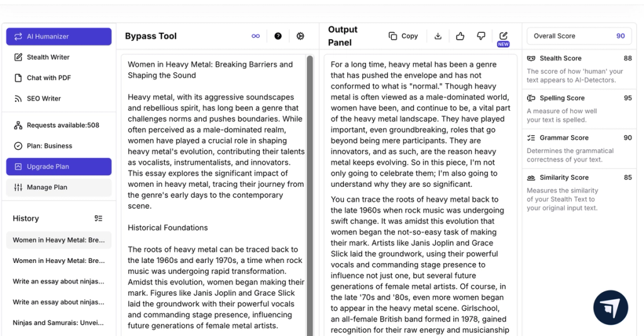Click the Upgrade Plan button
Image resolution: width=644 pixels, height=336 pixels.
(58, 166)
